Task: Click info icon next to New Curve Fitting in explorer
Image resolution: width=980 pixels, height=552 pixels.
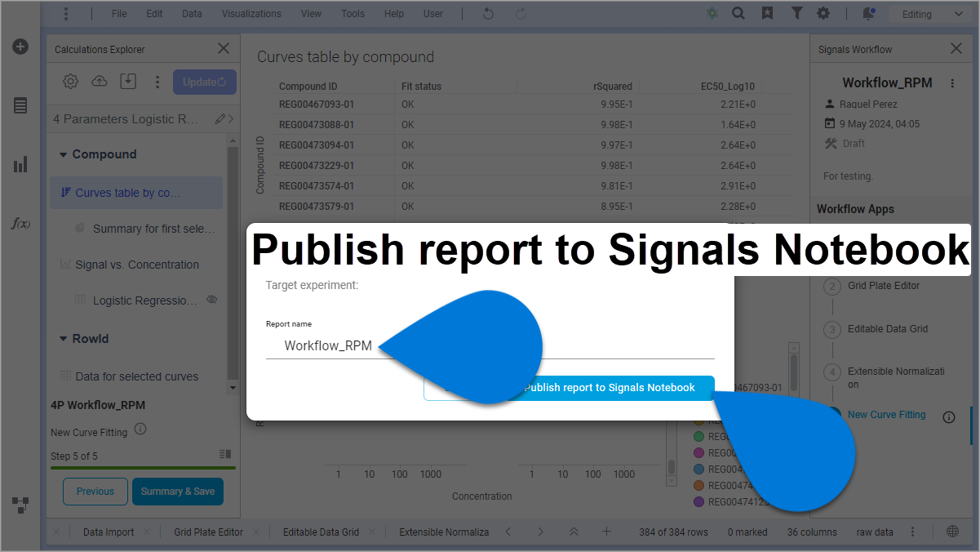Action: (140, 430)
